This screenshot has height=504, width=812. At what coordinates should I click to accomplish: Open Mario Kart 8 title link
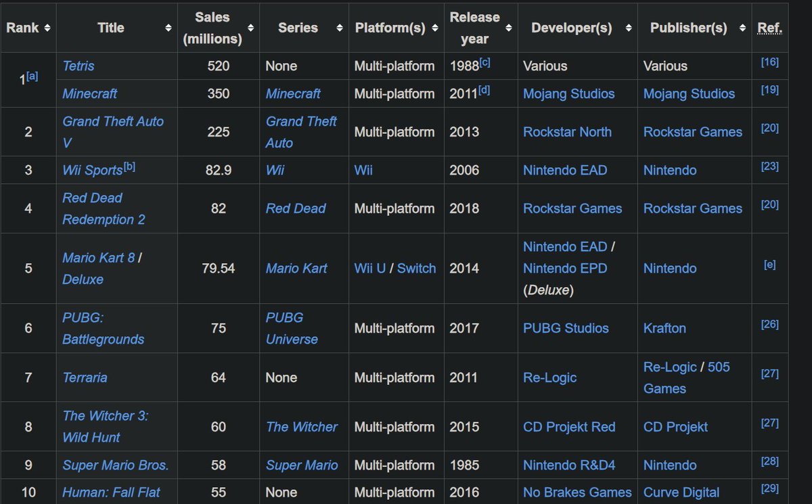click(x=98, y=258)
